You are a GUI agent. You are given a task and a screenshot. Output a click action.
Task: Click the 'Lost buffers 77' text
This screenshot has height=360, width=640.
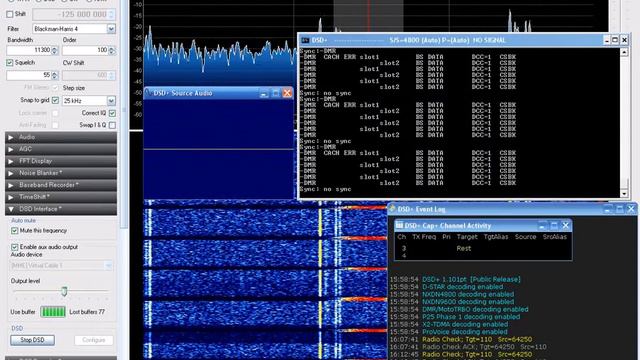coord(87,312)
